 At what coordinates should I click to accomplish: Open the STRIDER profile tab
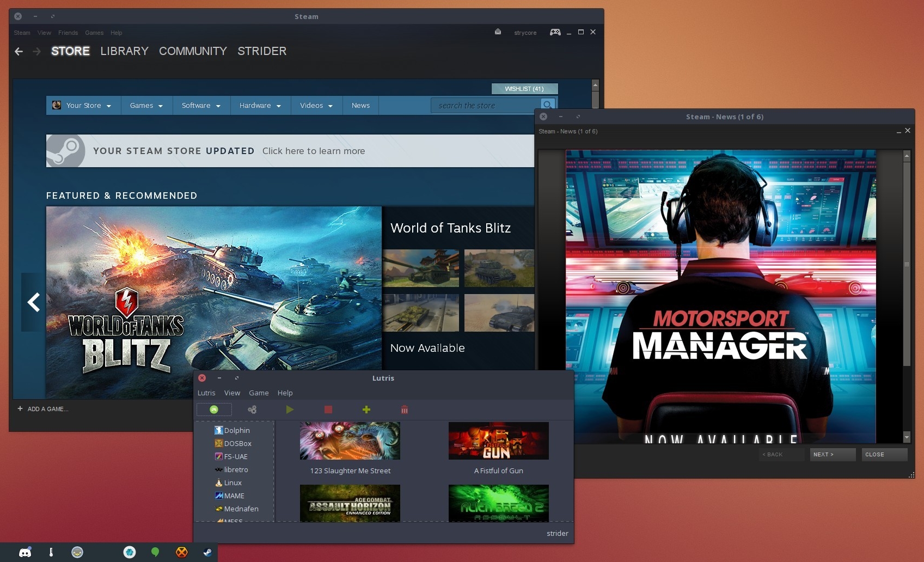point(262,51)
